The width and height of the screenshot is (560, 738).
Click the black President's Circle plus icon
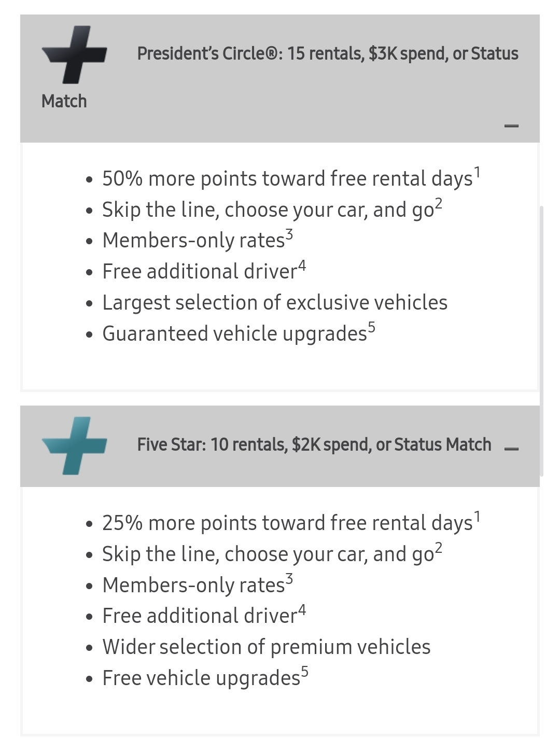pyautogui.click(x=74, y=55)
